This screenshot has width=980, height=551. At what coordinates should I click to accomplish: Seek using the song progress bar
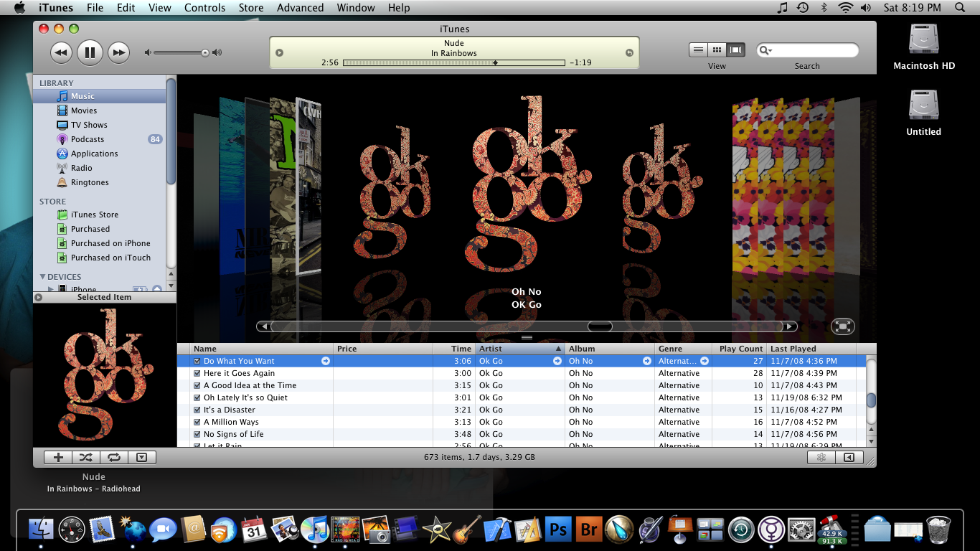tap(454, 63)
